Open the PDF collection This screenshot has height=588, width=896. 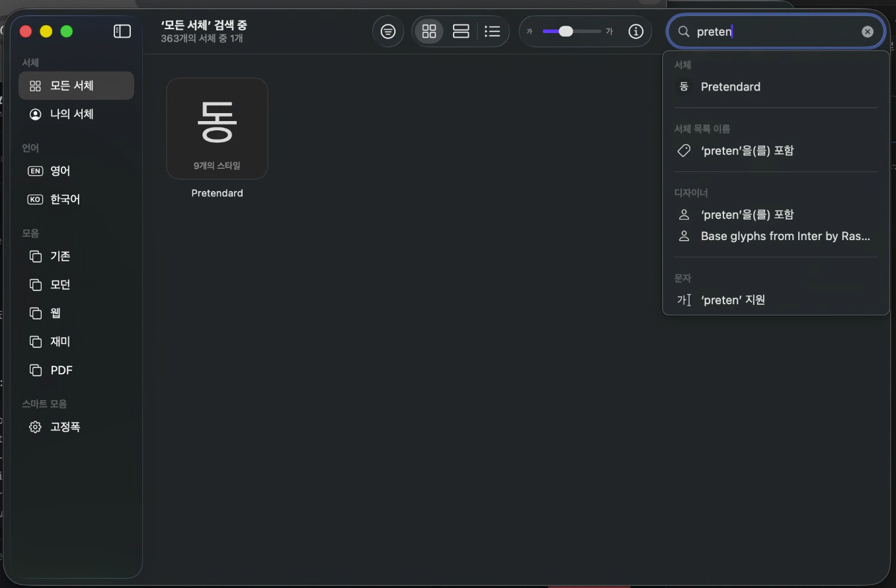(60, 370)
